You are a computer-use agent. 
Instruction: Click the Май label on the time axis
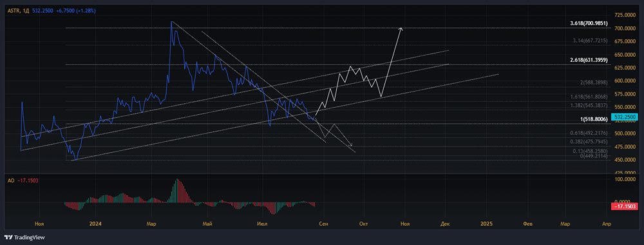pyautogui.click(x=208, y=224)
